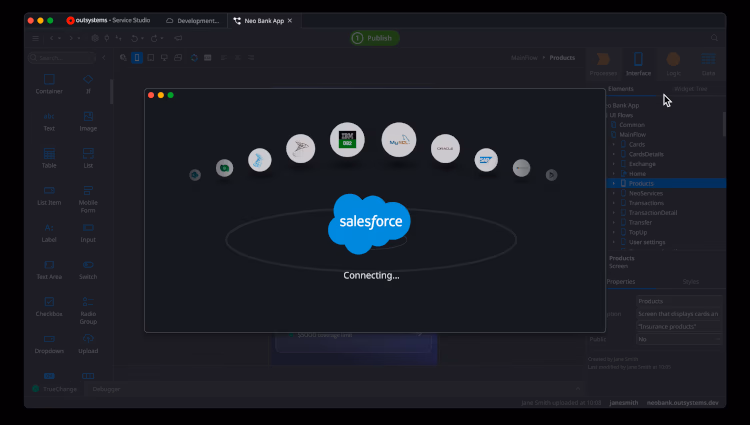Image resolution: width=750 pixels, height=425 pixels.
Task: Open the Widget Tree tab
Action: (690, 89)
